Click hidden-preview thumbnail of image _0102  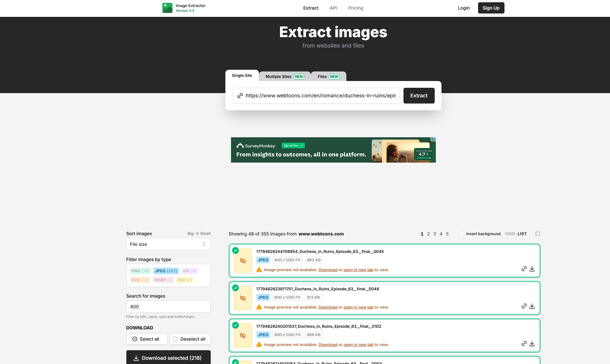click(x=243, y=336)
